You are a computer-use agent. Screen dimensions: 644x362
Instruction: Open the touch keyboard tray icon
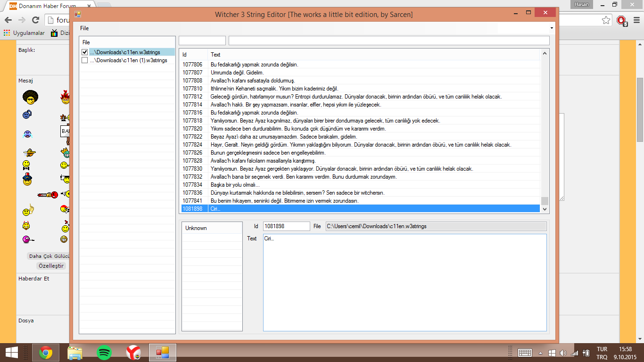click(525, 353)
